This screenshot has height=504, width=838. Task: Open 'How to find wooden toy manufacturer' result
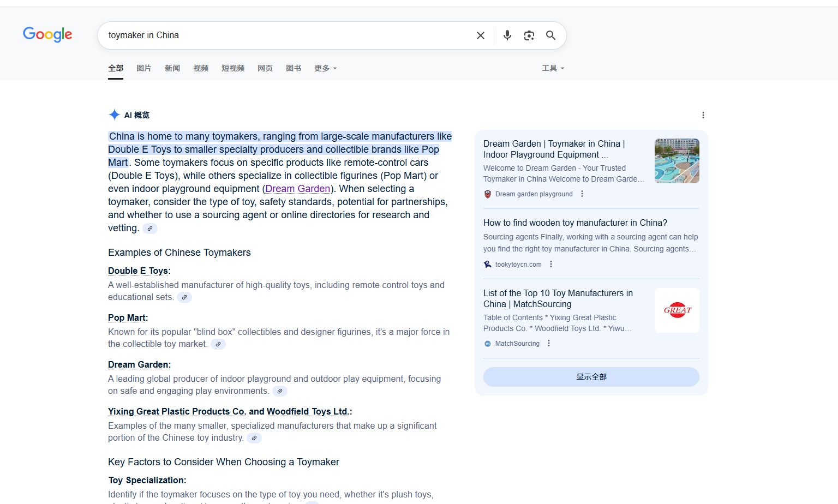(575, 223)
